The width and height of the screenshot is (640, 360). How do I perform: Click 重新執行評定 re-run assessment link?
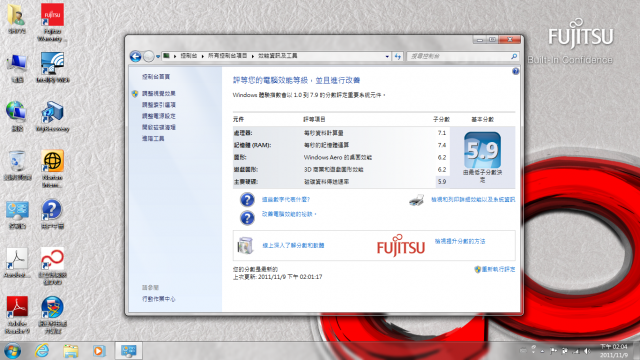click(498, 269)
